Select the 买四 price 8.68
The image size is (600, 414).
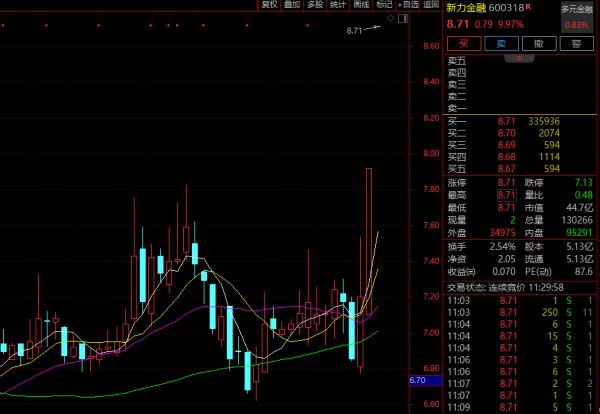tap(506, 157)
